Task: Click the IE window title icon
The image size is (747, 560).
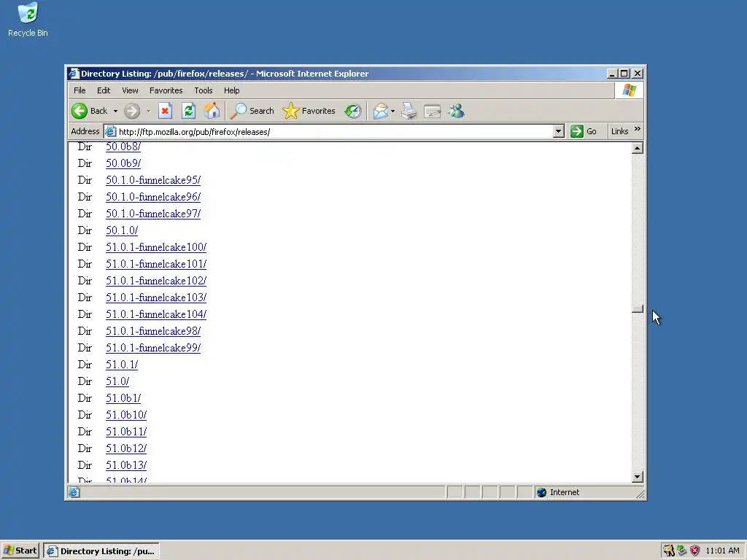Action: 74,74
